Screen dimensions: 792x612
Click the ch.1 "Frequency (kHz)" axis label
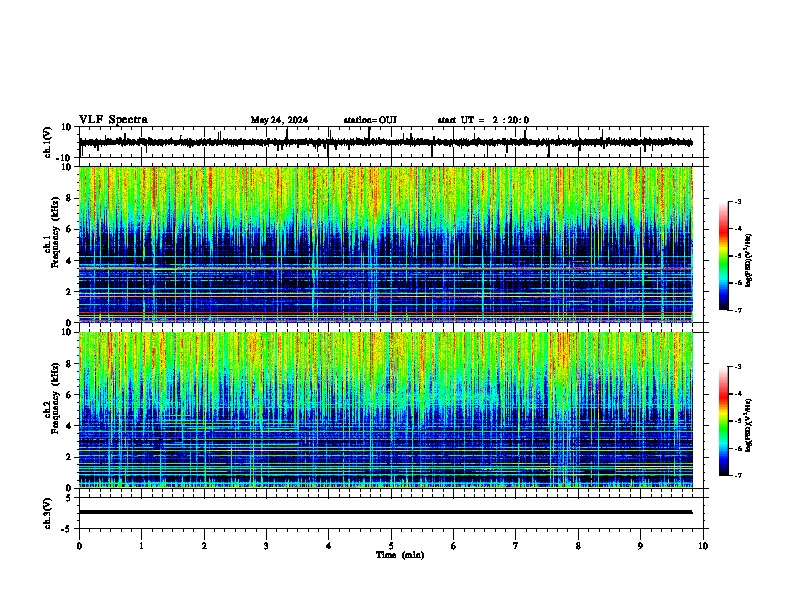(55, 233)
